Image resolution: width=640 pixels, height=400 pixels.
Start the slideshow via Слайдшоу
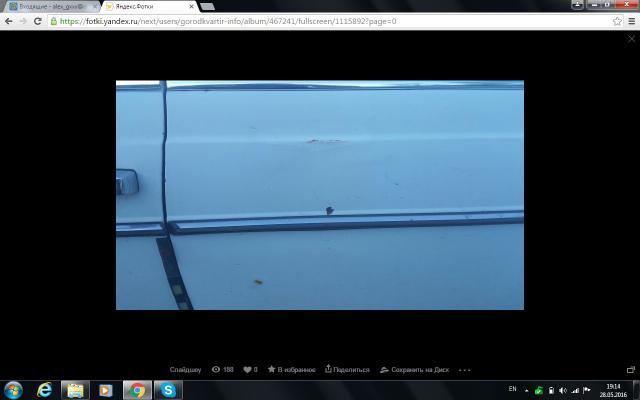point(185,369)
